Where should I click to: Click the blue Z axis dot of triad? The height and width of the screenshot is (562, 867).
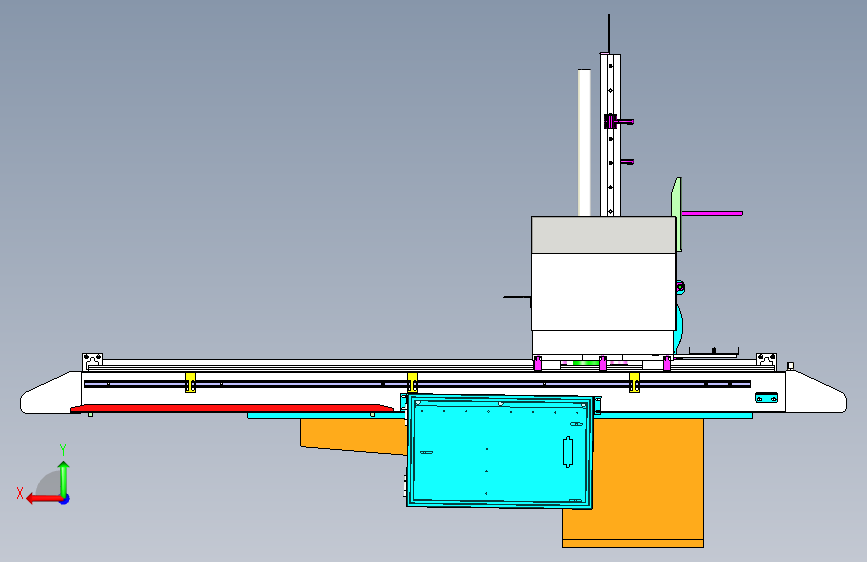[x=65, y=499]
